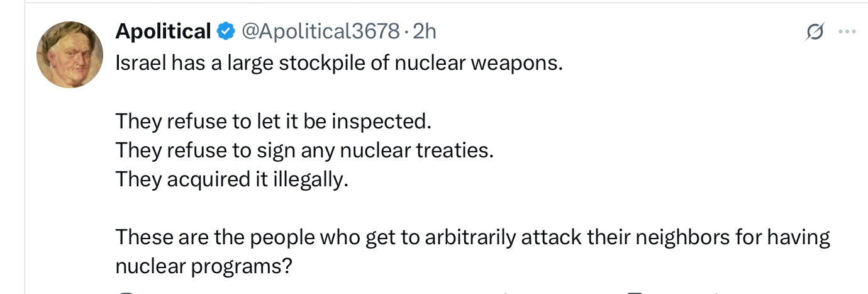The height and width of the screenshot is (294, 868).
Task: Open the three-dot more options menu
Action: (847, 32)
